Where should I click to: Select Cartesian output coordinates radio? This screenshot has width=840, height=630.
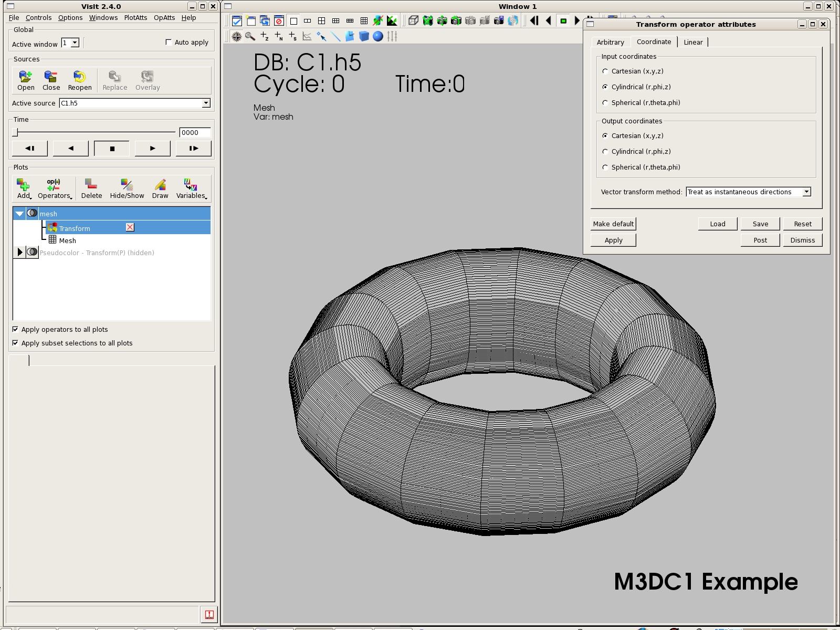(605, 135)
